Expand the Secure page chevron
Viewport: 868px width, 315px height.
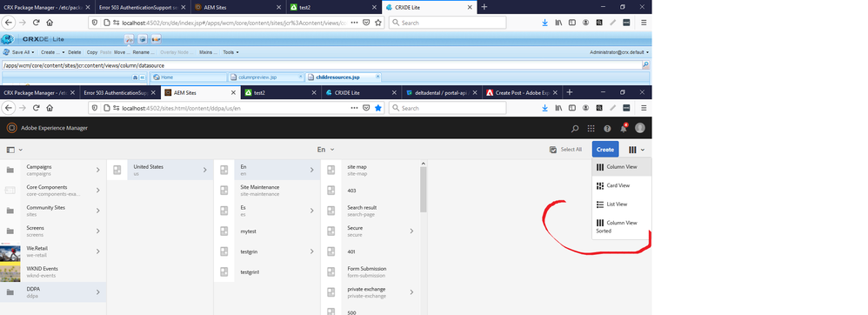point(411,231)
